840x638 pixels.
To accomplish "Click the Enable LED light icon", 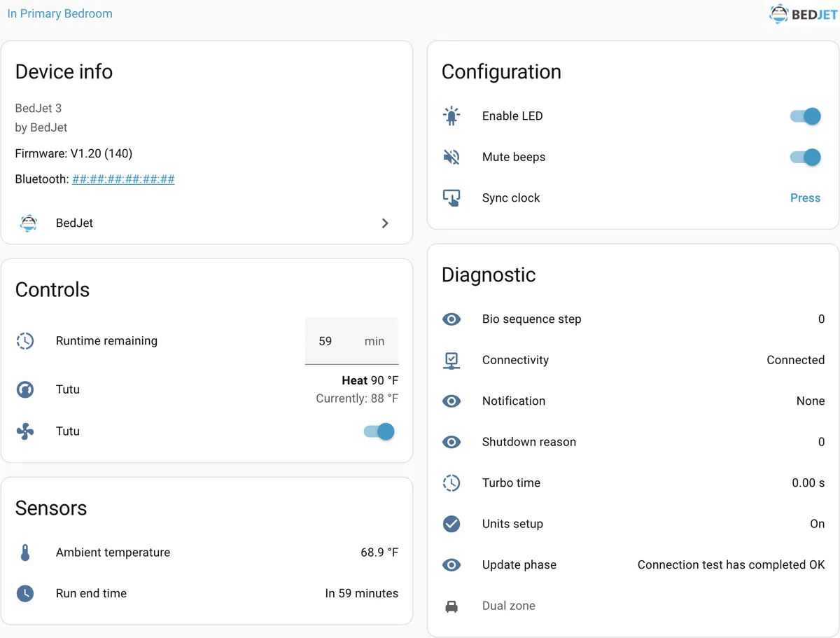I will (451, 116).
